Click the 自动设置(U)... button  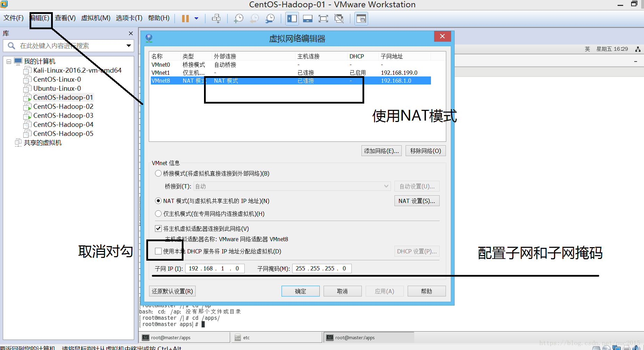click(x=417, y=186)
